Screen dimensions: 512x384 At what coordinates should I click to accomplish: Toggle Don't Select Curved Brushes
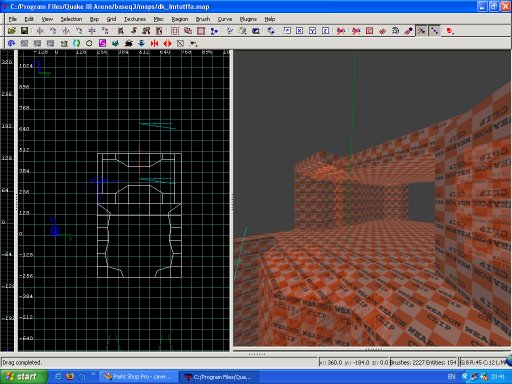tap(356, 31)
